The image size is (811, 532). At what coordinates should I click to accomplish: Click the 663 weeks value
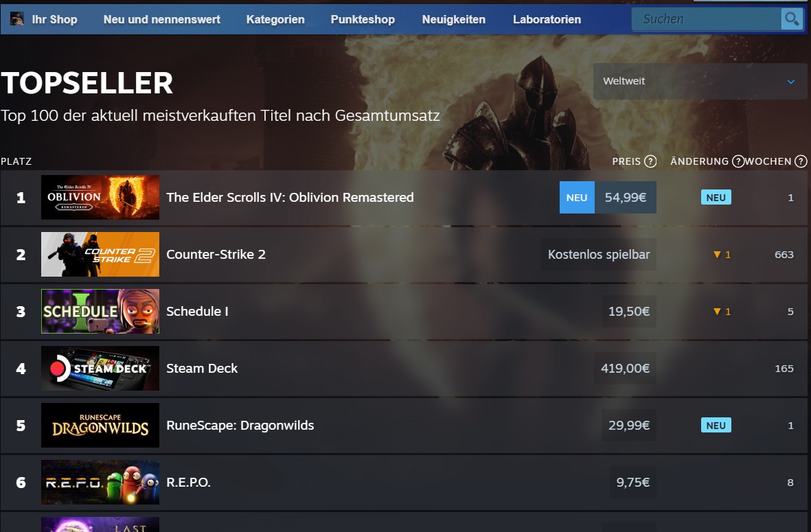(784, 255)
